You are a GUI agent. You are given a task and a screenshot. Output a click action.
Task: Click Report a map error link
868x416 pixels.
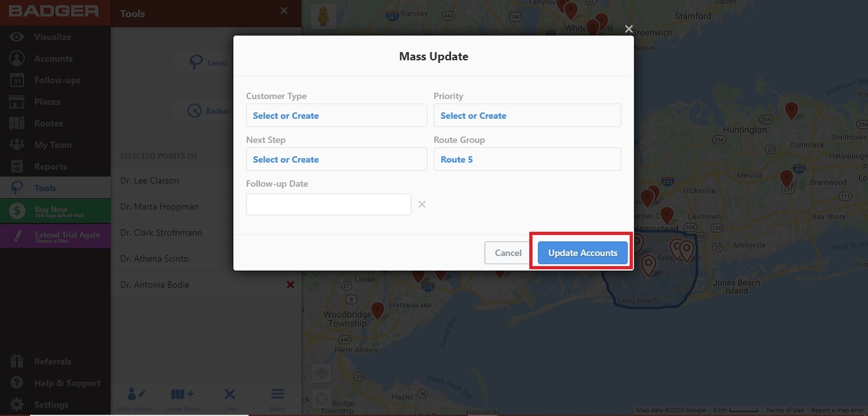838,410
